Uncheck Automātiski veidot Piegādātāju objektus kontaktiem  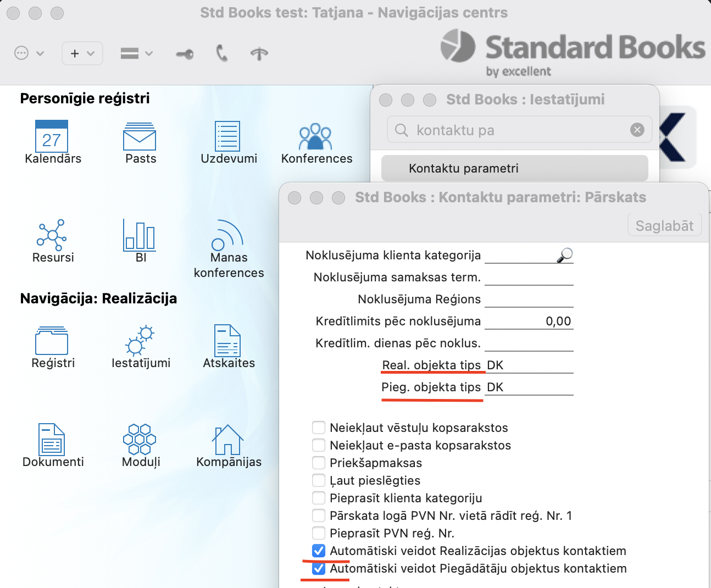pyautogui.click(x=319, y=568)
